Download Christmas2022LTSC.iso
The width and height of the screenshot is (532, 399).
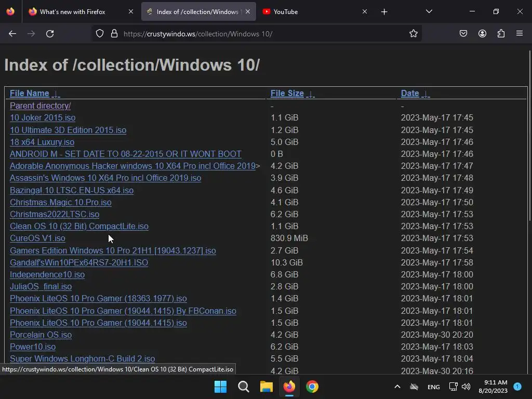[54, 214]
